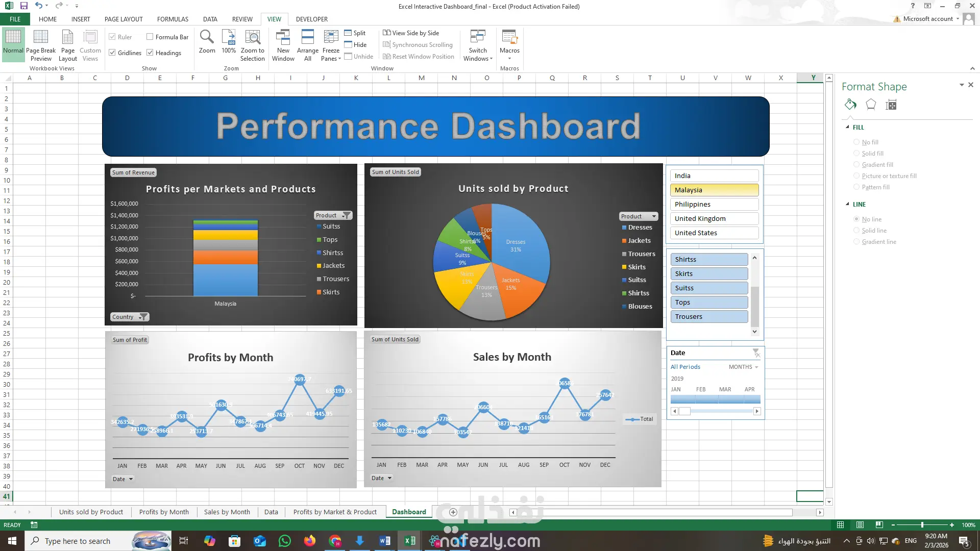Uncheck the Gridlines checkbox

point(112,53)
